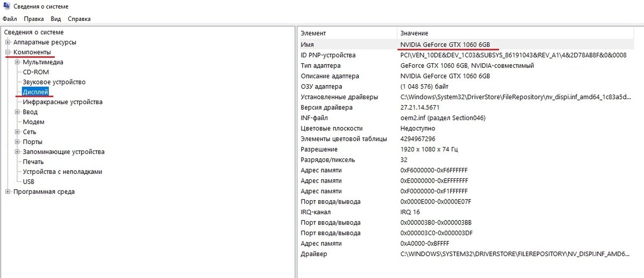This screenshot has width=644, height=278.
Task: Select Инфракрасные устройства in the tree
Action: [x=63, y=102]
